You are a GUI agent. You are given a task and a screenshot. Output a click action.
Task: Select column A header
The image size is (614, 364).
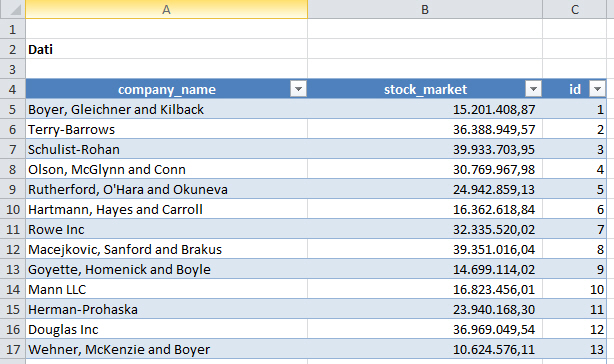(166, 9)
